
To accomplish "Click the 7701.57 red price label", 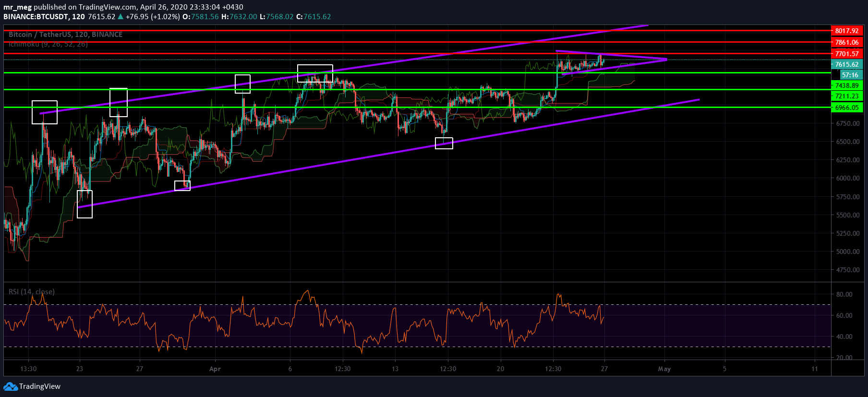I will (847, 54).
